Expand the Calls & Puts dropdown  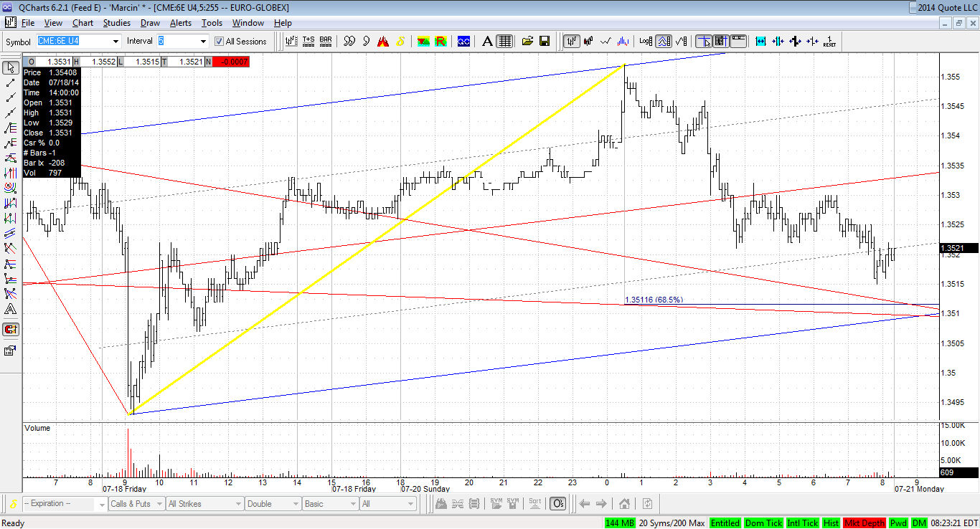click(158, 504)
